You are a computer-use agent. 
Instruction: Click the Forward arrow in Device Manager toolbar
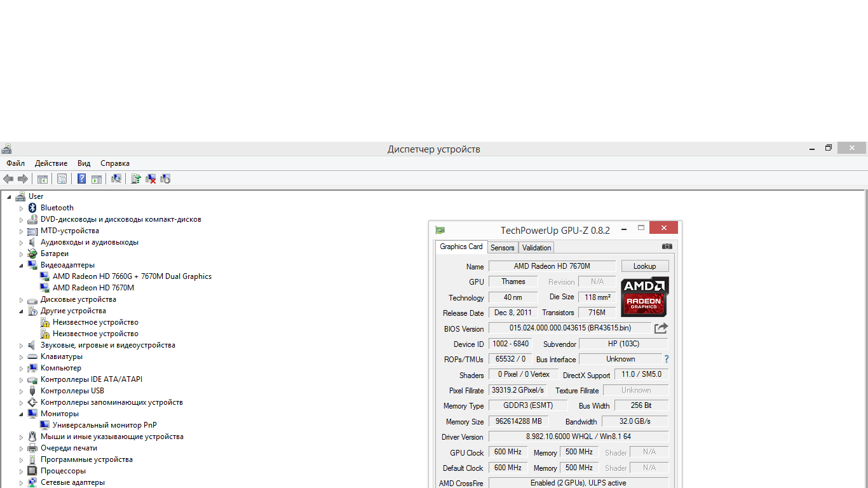(x=23, y=179)
